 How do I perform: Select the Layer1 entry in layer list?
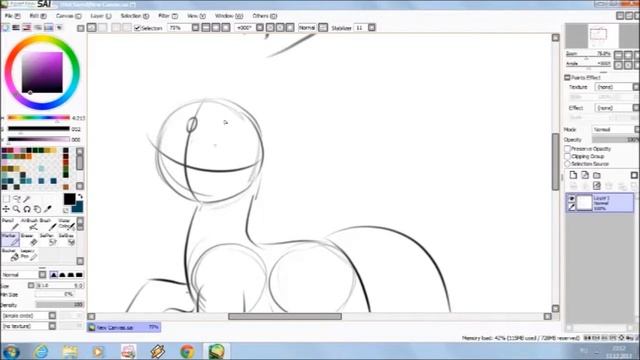tap(600, 203)
